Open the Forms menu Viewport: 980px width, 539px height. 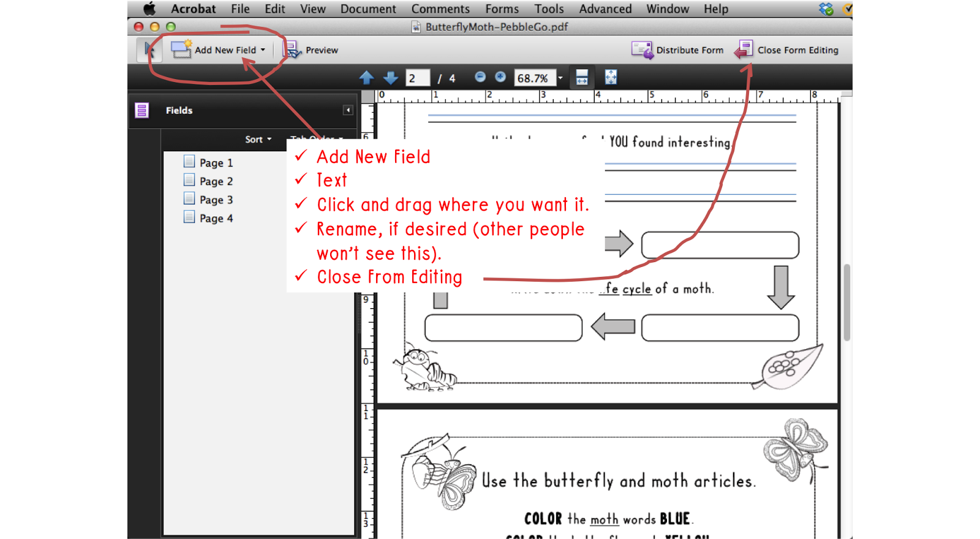(x=502, y=9)
